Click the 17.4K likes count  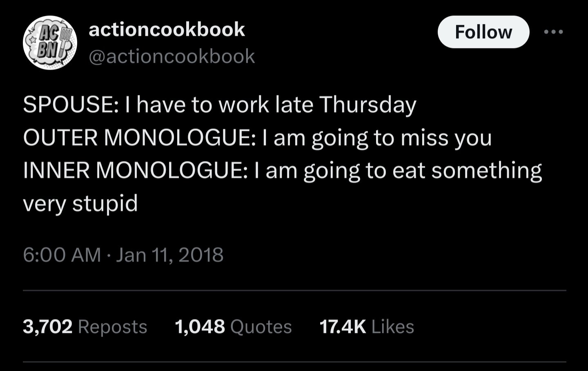tap(343, 326)
